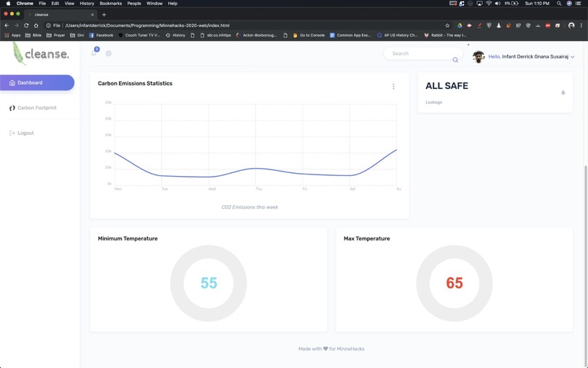This screenshot has width=588, height=368.
Task: Click the Wi-Fi status icon
Action: 489,4
